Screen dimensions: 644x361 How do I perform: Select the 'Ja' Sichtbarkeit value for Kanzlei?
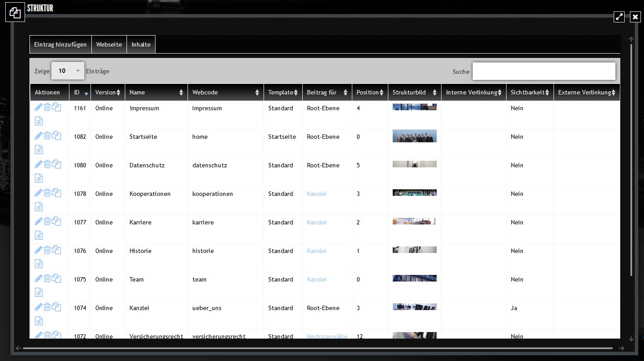tap(514, 308)
